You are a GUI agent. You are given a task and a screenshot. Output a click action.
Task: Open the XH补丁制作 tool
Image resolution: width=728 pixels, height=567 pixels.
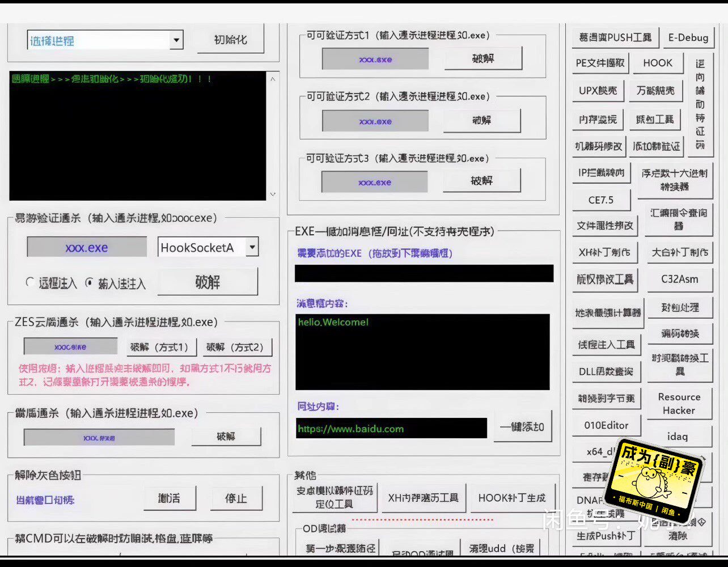click(604, 252)
